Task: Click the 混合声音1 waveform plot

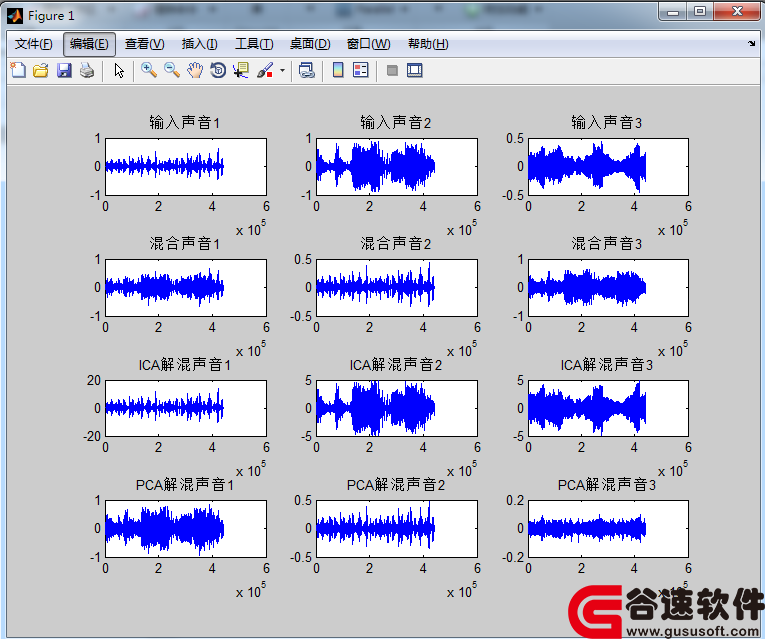Action: (186, 288)
